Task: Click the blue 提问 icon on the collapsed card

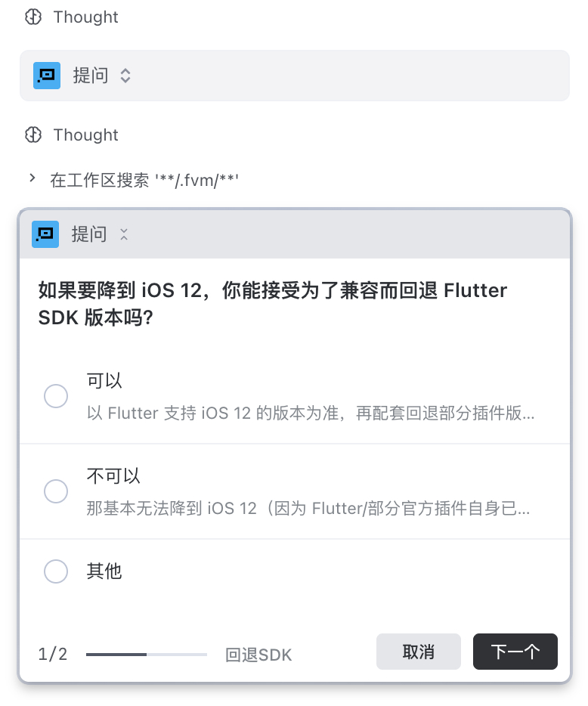Action: (x=46, y=76)
